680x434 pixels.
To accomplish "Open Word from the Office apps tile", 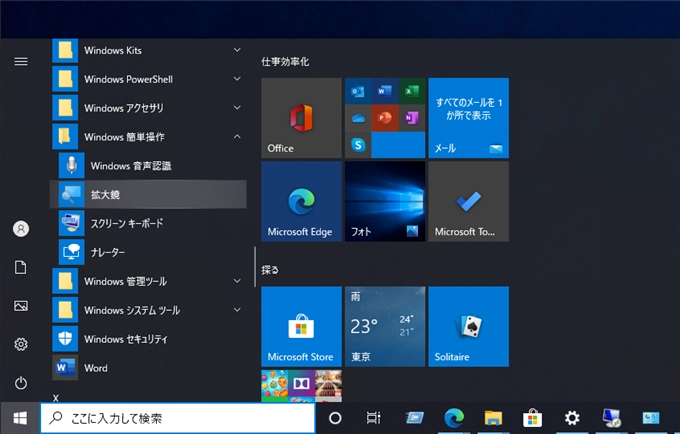I will [385, 91].
